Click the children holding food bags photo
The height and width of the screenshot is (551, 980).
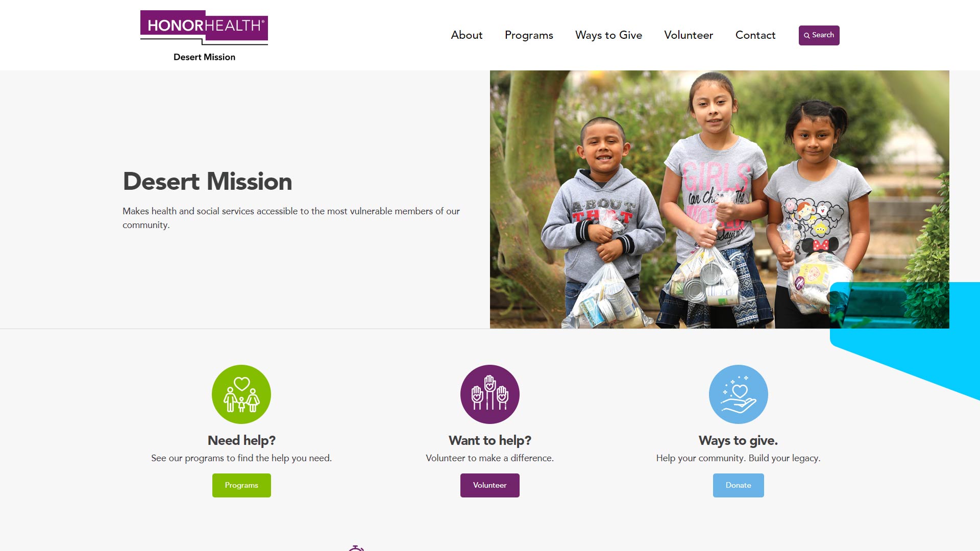[x=720, y=199]
